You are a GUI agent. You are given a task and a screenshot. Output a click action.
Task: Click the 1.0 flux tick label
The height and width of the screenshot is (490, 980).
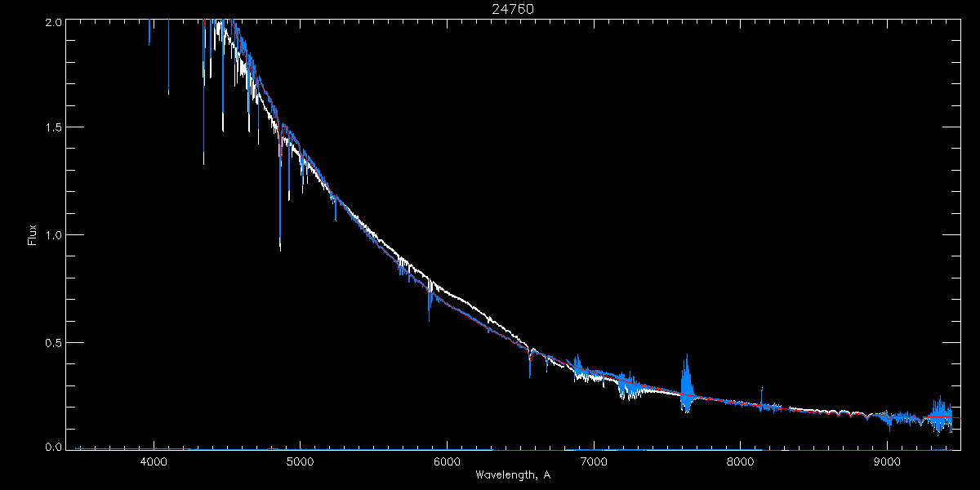(52, 235)
